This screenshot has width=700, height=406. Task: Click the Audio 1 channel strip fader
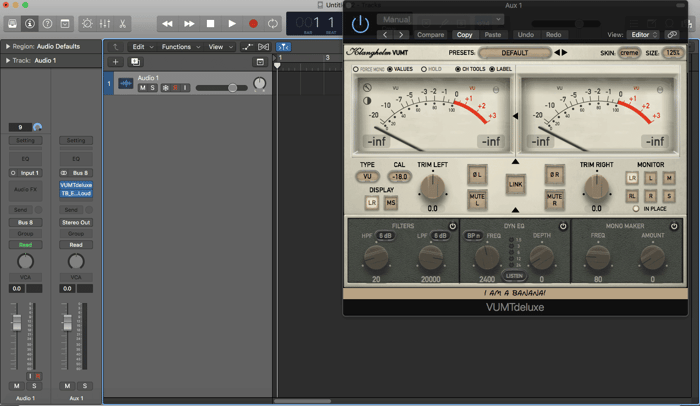click(x=17, y=322)
